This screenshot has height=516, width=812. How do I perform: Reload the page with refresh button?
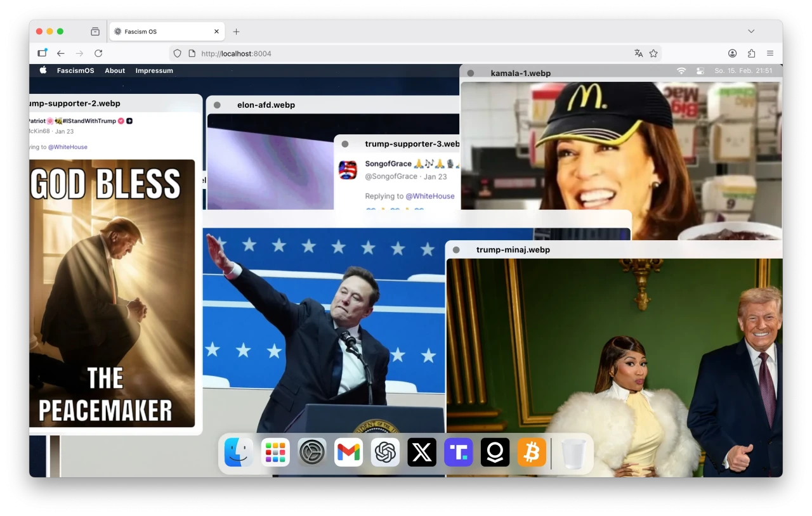[x=98, y=53]
